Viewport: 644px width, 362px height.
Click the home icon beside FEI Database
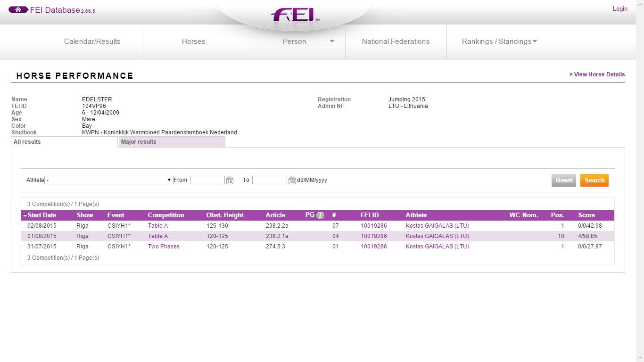tap(18, 10)
